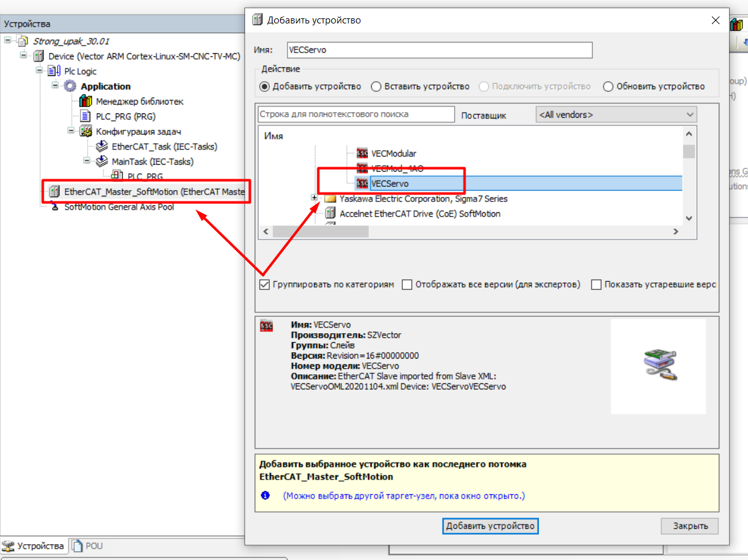Click the EtherCAT_Master_SoftMotion device icon
The height and width of the screenshot is (560, 748).
point(54,192)
